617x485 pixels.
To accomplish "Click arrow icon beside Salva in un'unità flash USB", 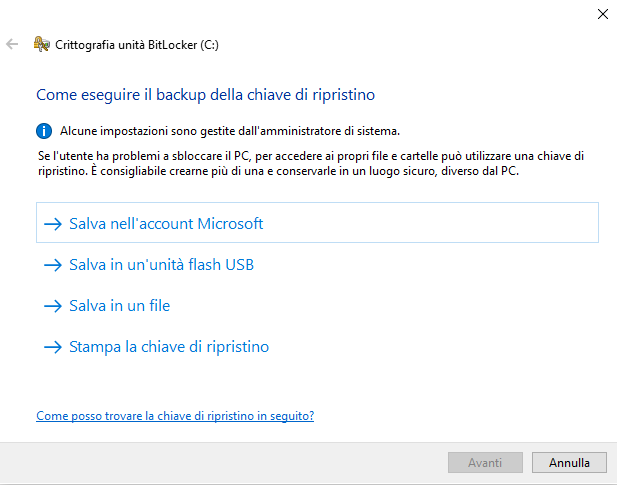I will [53, 265].
